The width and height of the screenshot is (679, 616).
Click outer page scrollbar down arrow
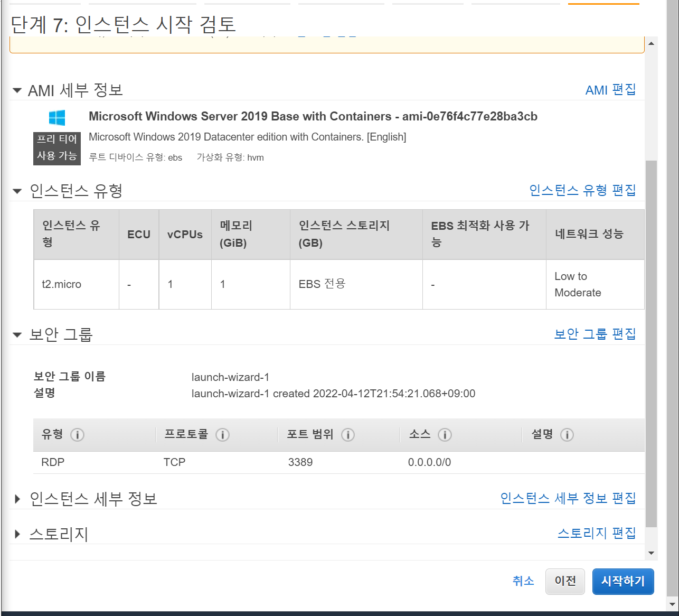pos(672,604)
